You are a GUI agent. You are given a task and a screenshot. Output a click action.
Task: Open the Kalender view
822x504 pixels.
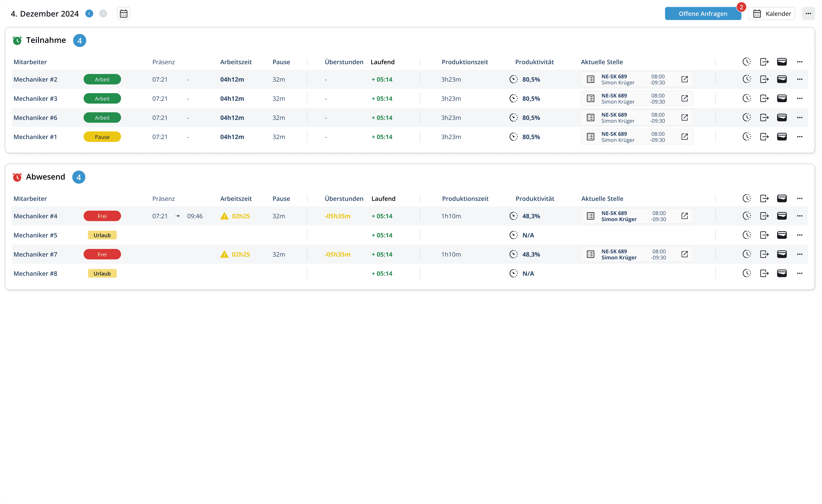(771, 14)
